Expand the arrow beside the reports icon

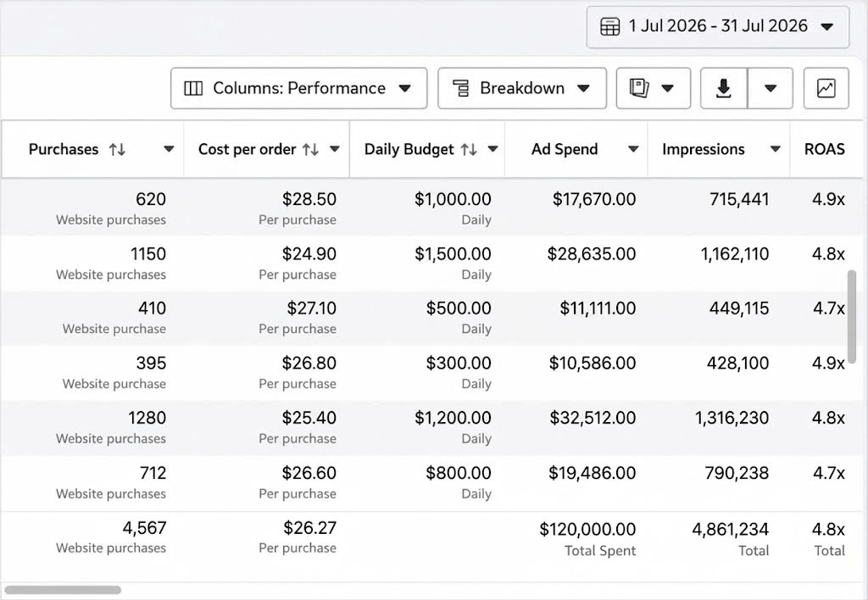tap(668, 88)
